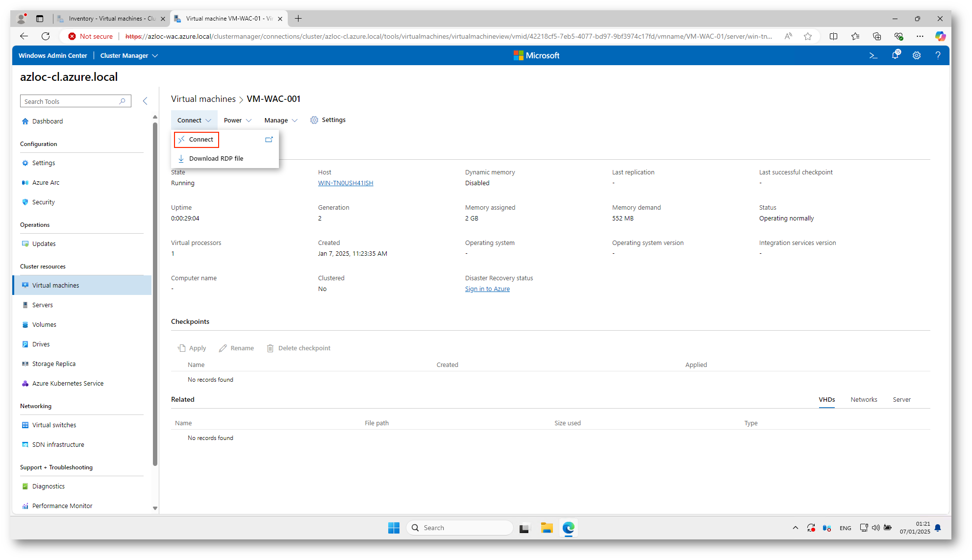This screenshot has height=560, width=972.
Task: Click Windows Admin Center home link
Action: (53, 56)
